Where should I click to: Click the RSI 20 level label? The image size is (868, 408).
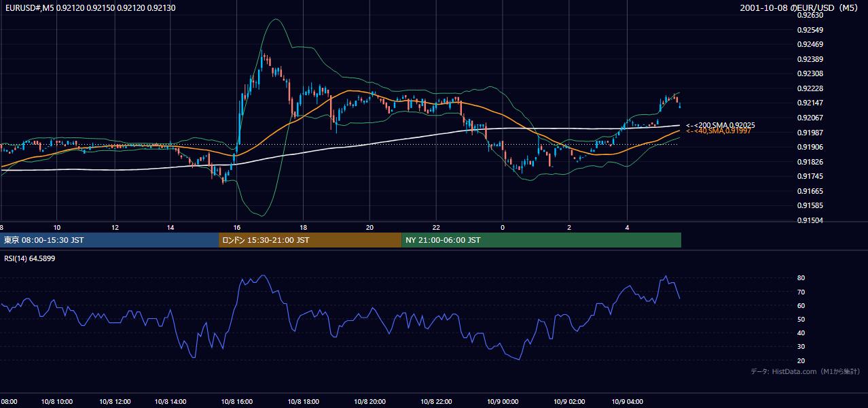[801, 361]
